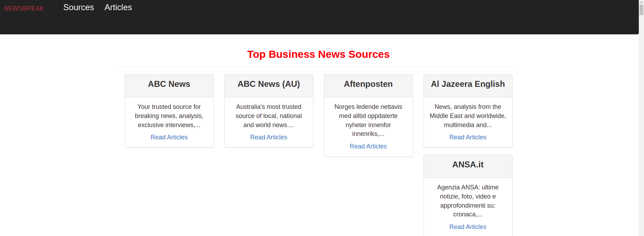644x236 pixels.
Task: Click the Top Business News Sources heading
Action: point(318,54)
